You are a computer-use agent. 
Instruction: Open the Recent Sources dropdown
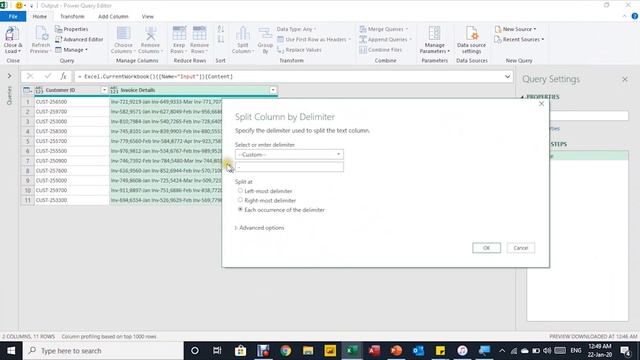tap(519, 40)
